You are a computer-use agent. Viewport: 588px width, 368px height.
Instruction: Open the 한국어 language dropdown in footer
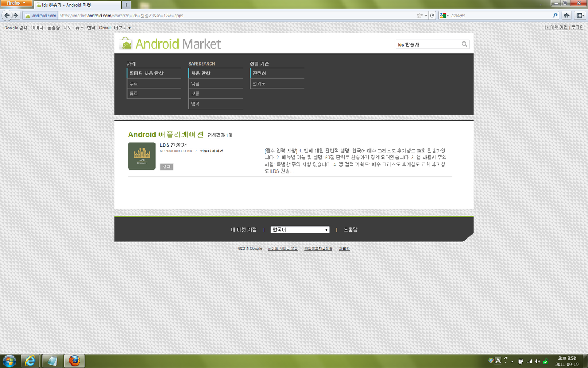[x=300, y=229]
